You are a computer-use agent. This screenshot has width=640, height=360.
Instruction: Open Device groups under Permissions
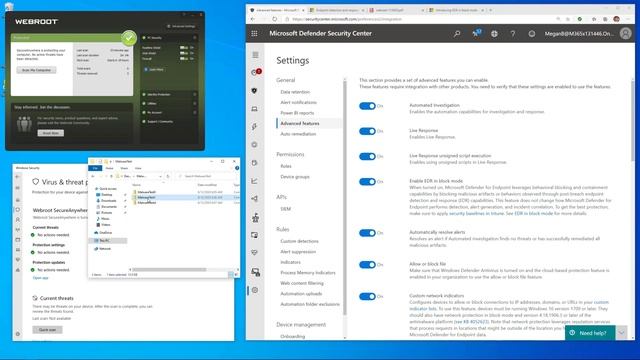click(x=295, y=177)
